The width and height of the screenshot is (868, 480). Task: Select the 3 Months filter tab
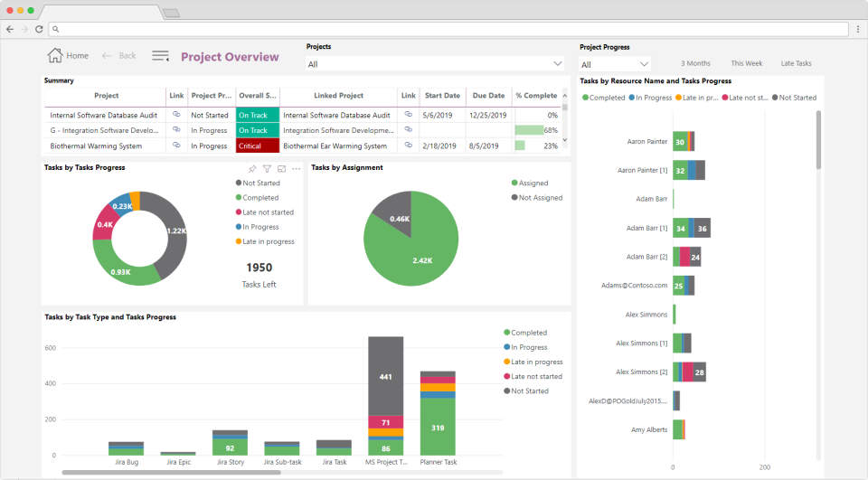695,63
